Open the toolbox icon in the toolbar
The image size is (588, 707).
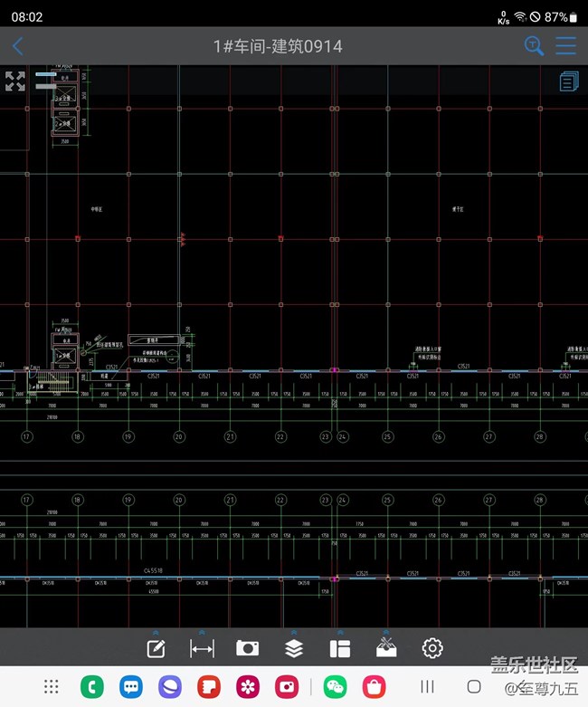click(x=386, y=648)
